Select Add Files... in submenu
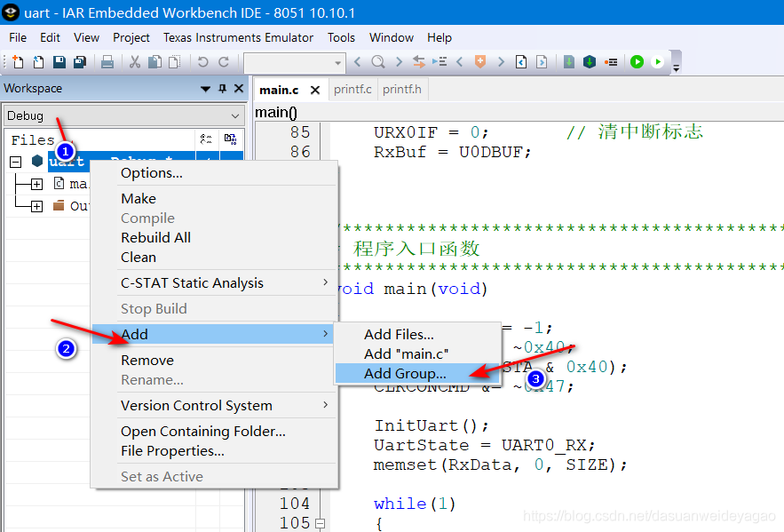The image size is (784, 532). coord(417,334)
